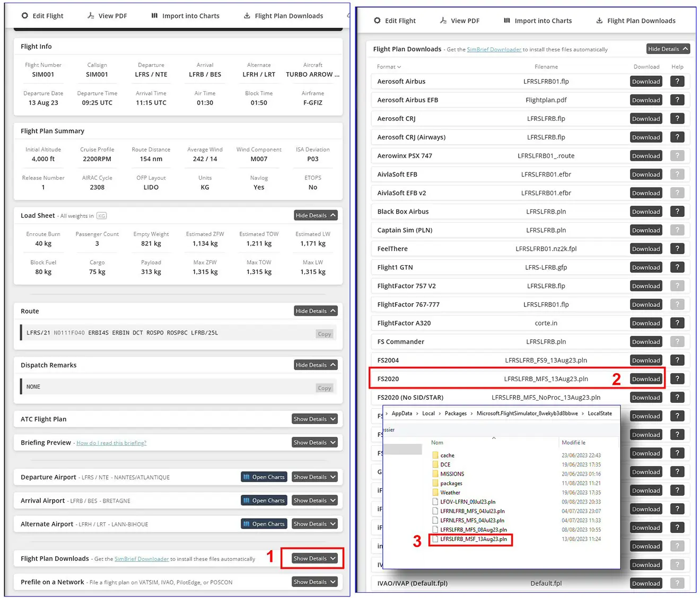The image size is (700, 598).
Task: Open help icon for Aerosoft CRJ row
Action: click(x=677, y=119)
